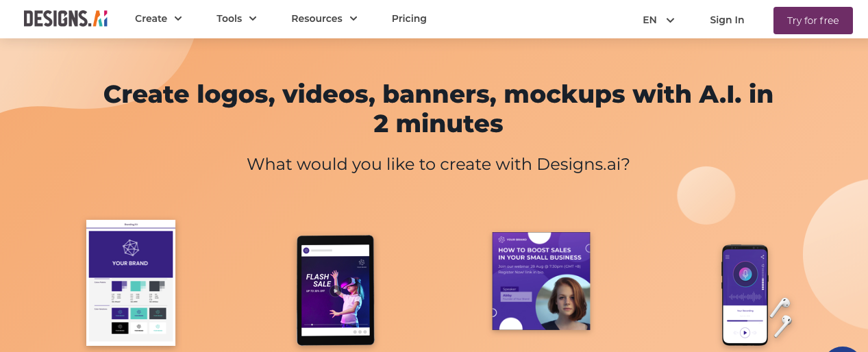Open the EN language selector
Screen dimensions: 868x352
point(658,20)
